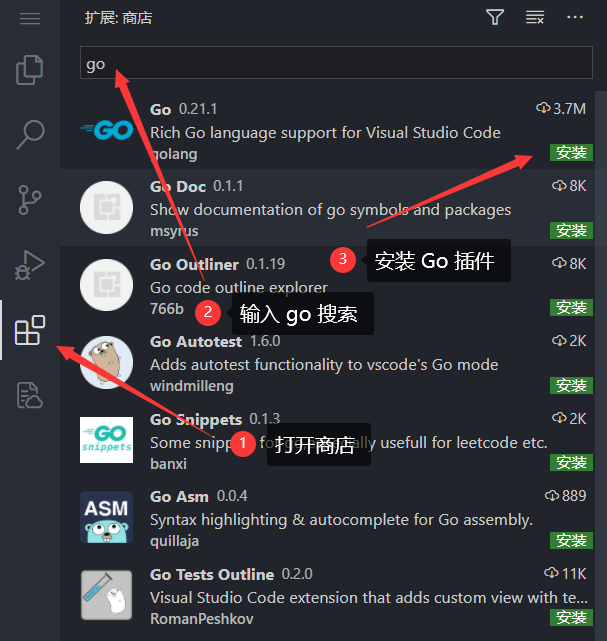Click the extension search field containing go
Image resolution: width=607 pixels, height=641 pixels.
click(336, 63)
